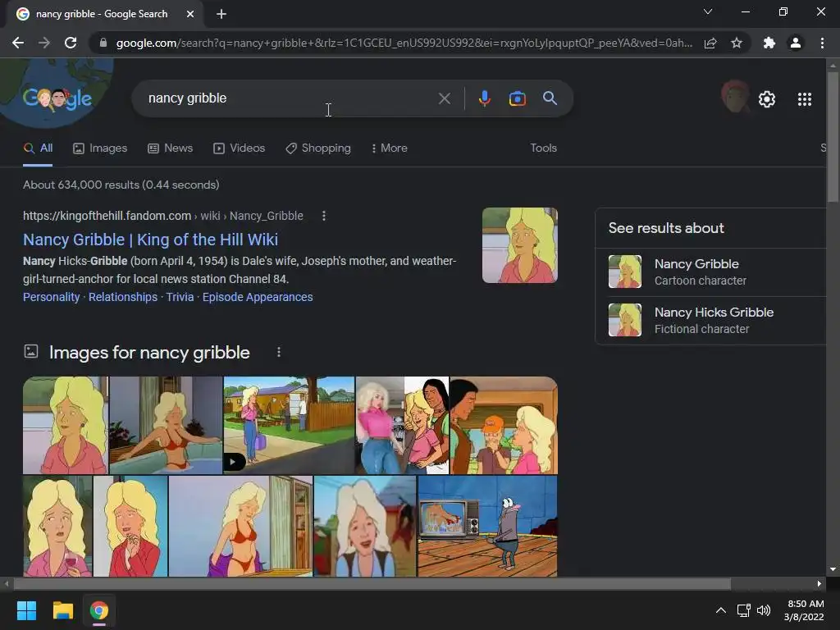This screenshot has height=630, width=840.
Task: Switch to Images results tab
Action: (x=99, y=148)
